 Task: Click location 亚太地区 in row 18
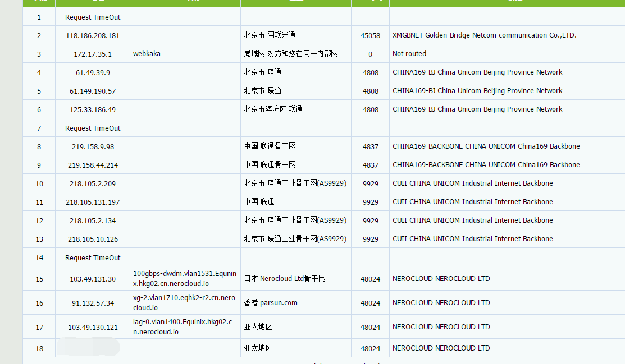[258, 348]
